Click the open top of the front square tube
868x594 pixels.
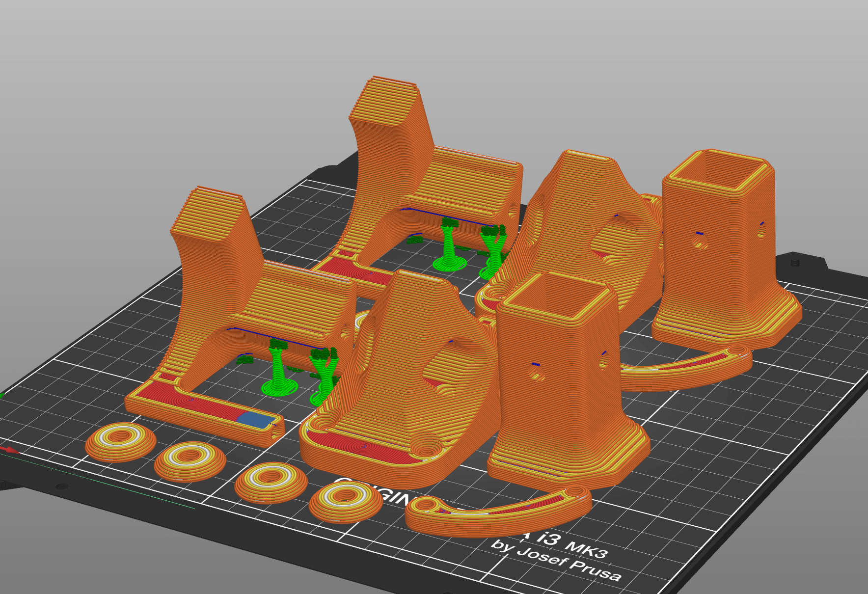[558, 296]
